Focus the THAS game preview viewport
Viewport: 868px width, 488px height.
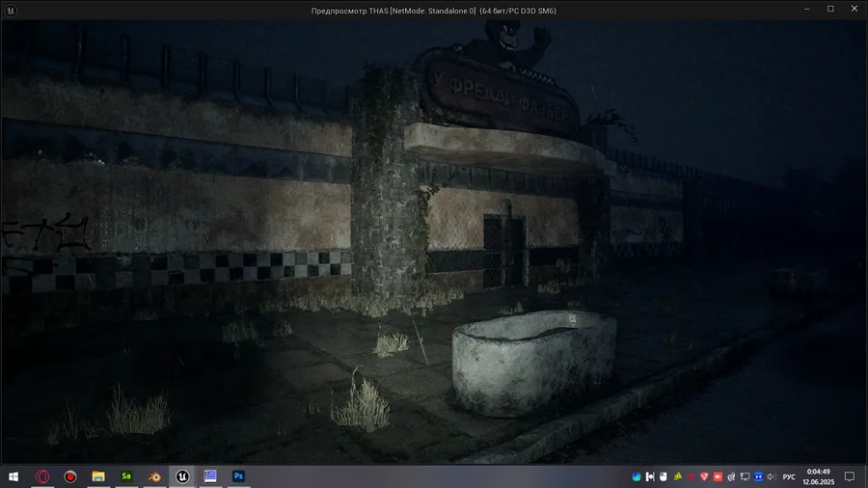434,242
